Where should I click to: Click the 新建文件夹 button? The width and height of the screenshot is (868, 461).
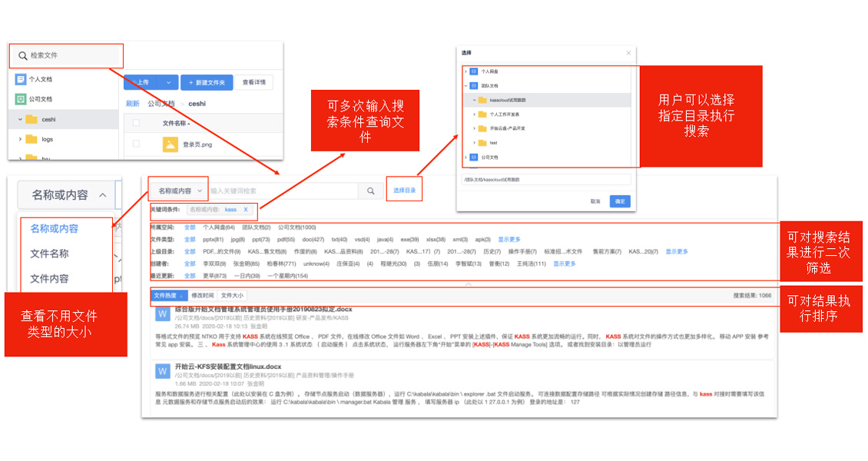206,83
